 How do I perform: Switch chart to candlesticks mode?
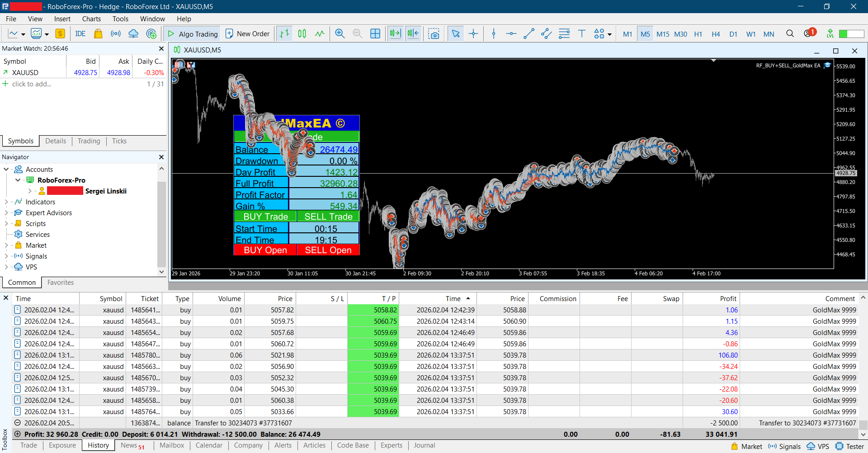[302, 34]
